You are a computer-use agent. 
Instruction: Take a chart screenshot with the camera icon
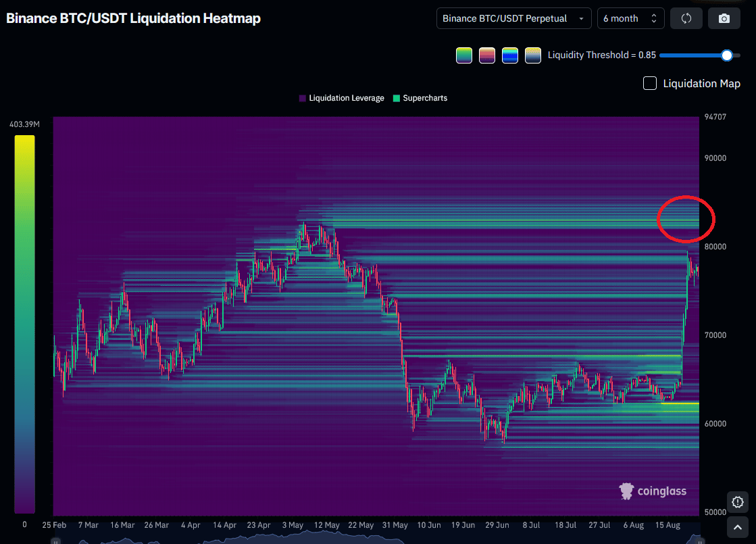[724, 18]
